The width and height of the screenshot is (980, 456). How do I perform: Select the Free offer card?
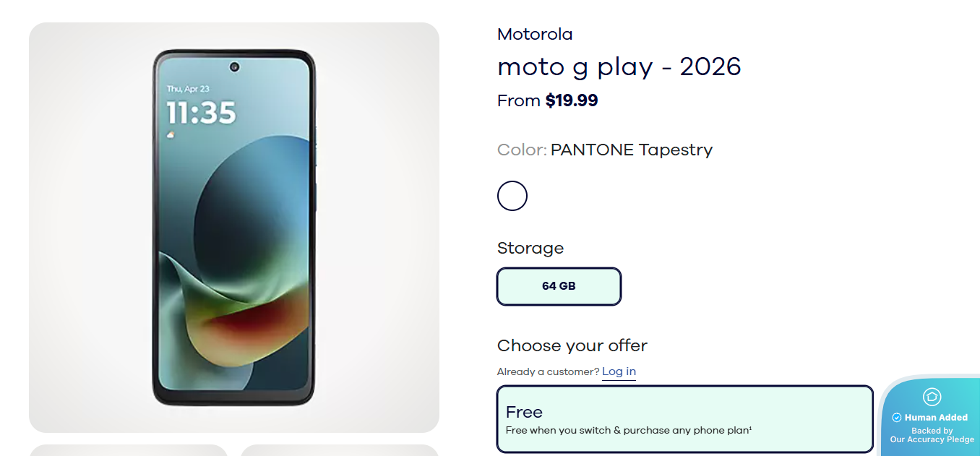coord(684,419)
